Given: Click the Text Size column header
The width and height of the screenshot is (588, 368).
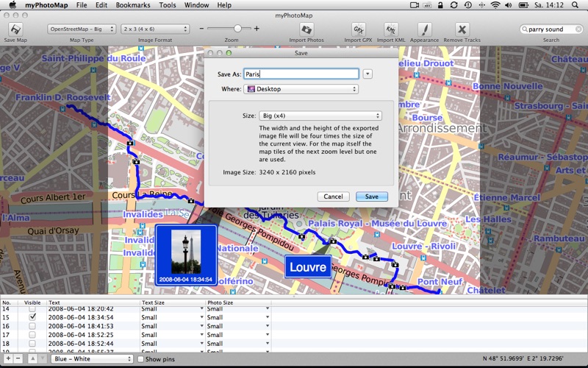Looking at the screenshot, I should click(x=173, y=302).
